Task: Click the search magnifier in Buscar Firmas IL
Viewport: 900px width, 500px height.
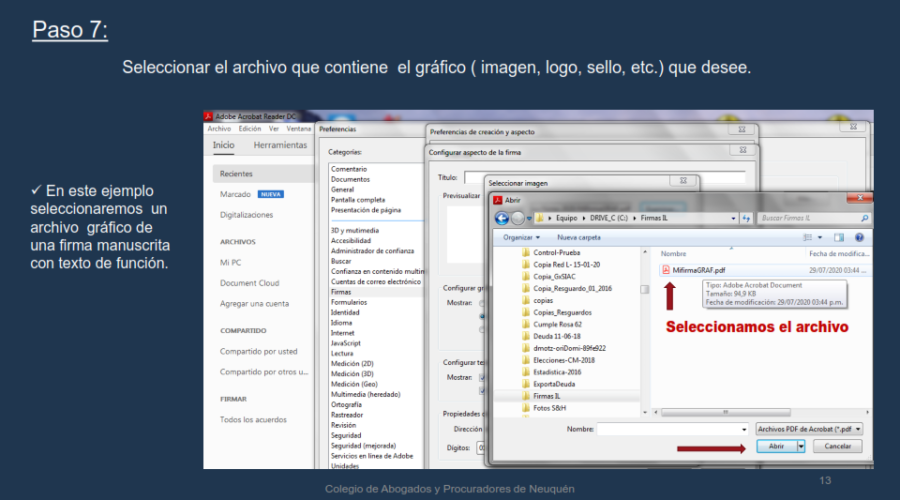Action: pyautogui.click(x=864, y=218)
